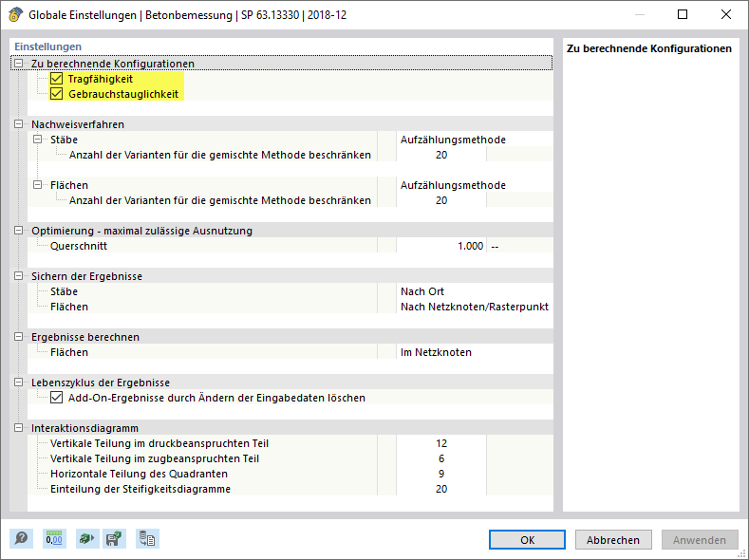Edit Stäbe variant limit value 20
749x560 pixels.
440,155
